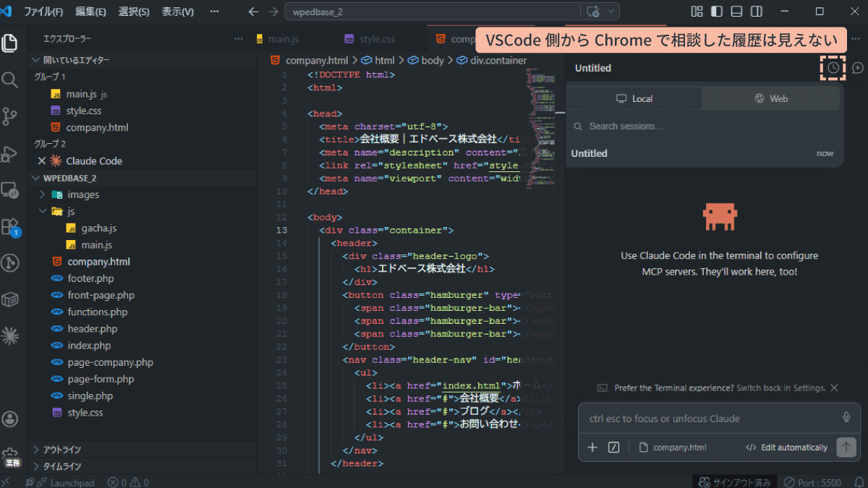Toggle the bottom panel visibility
Viewport: 868px width, 488px height.
coord(736,12)
